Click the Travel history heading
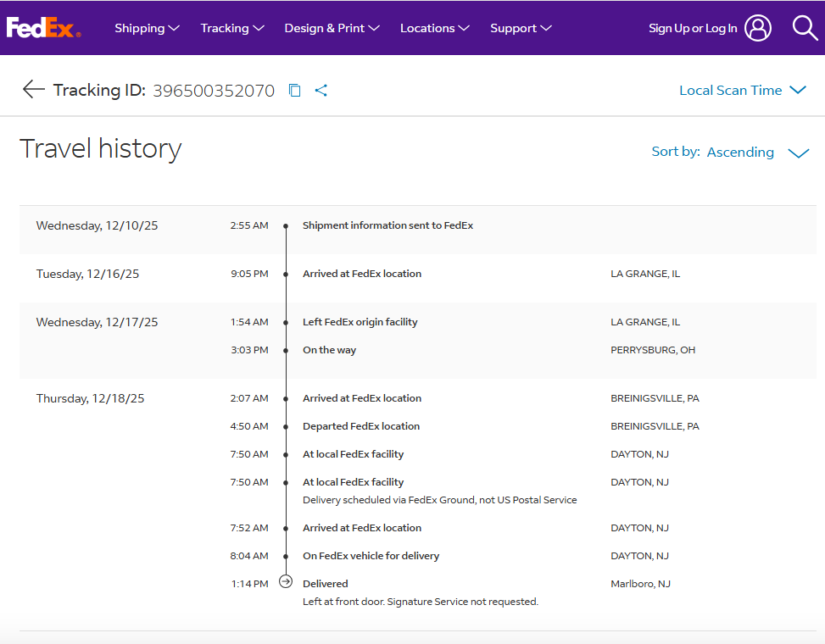This screenshot has height=644, width=825. [101, 149]
